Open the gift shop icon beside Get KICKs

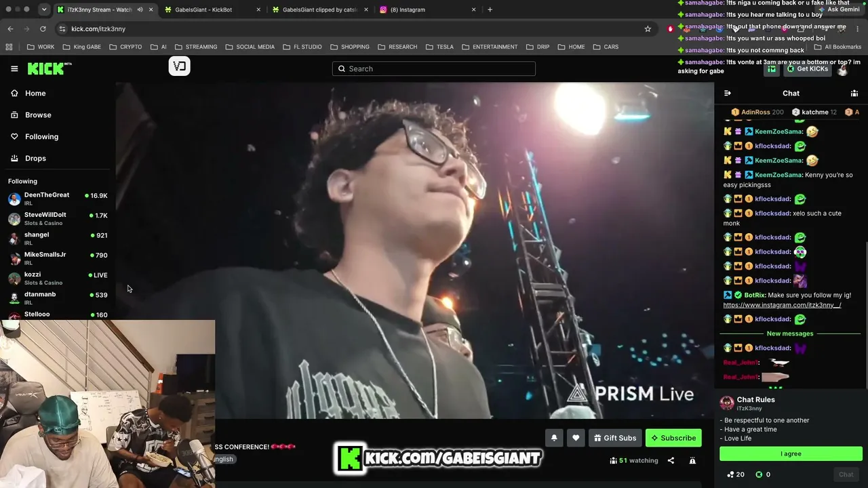pyautogui.click(x=772, y=69)
